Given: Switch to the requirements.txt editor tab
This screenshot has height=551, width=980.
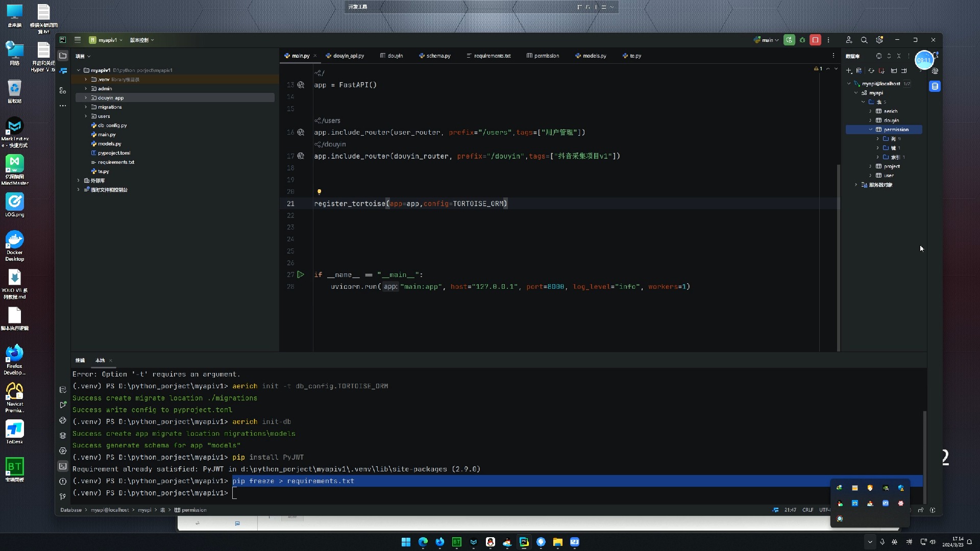Looking at the screenshot, I should tap(488, 56).
